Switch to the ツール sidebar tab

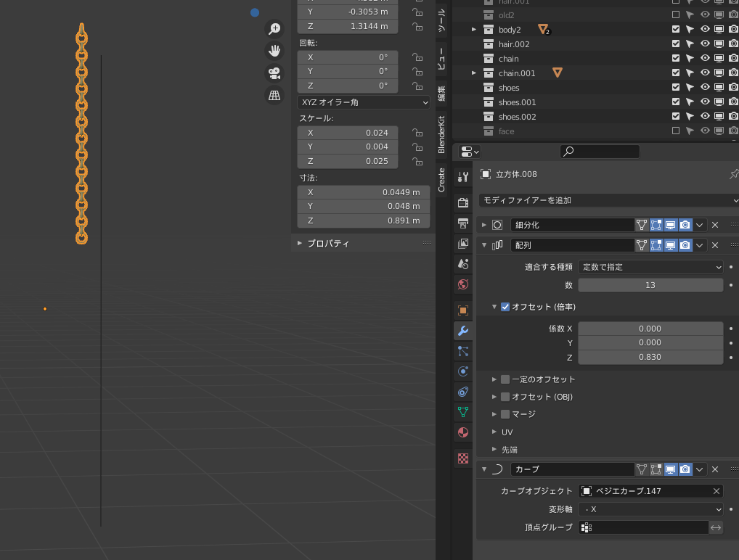tap(441, 21)
